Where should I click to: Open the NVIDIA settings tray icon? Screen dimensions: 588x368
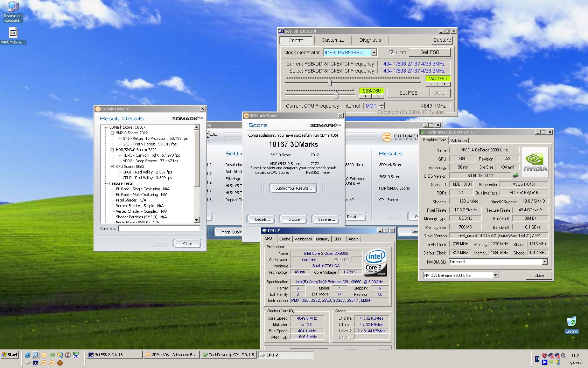551,362
